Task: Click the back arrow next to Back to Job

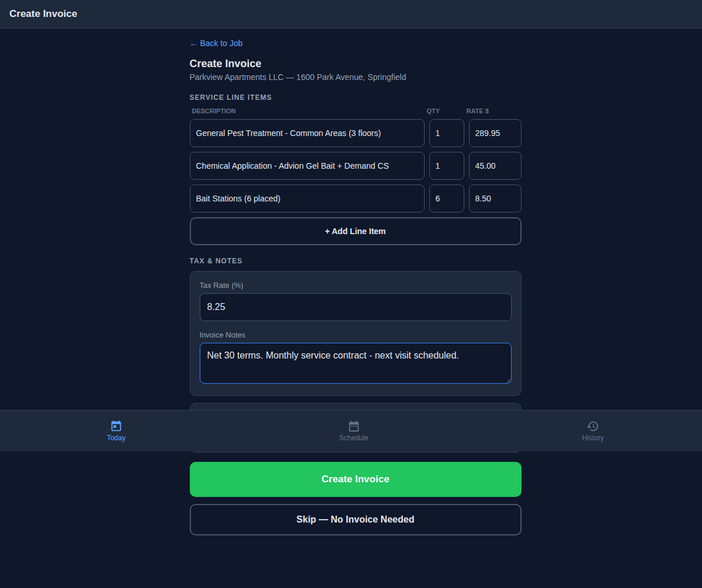Action: tap(193, 43)
